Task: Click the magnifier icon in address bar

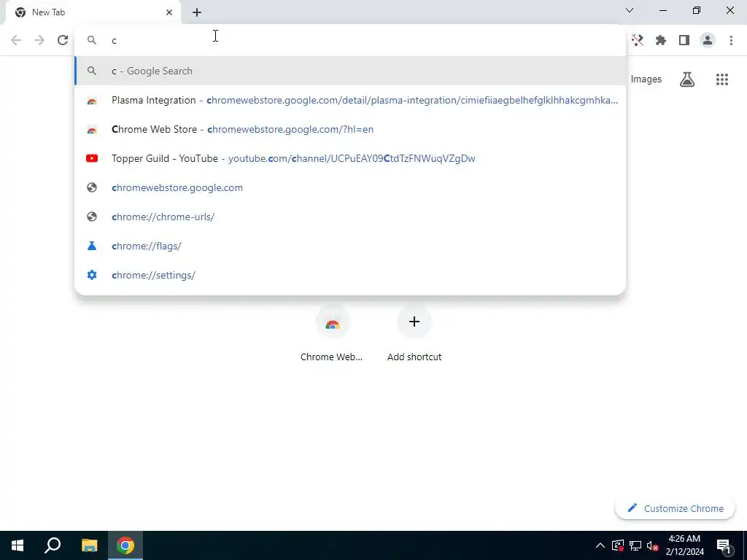Action: coord(92,40)
